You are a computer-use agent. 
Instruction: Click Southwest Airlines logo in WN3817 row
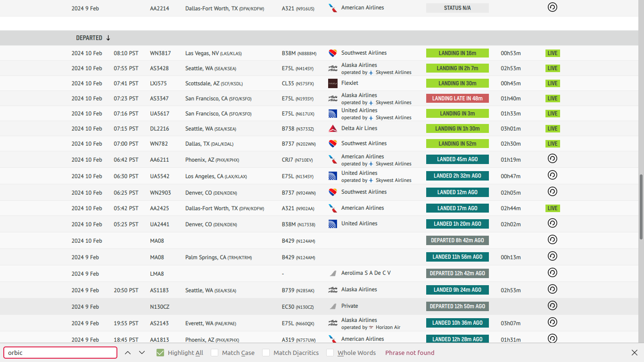click(x=333, y=53)
